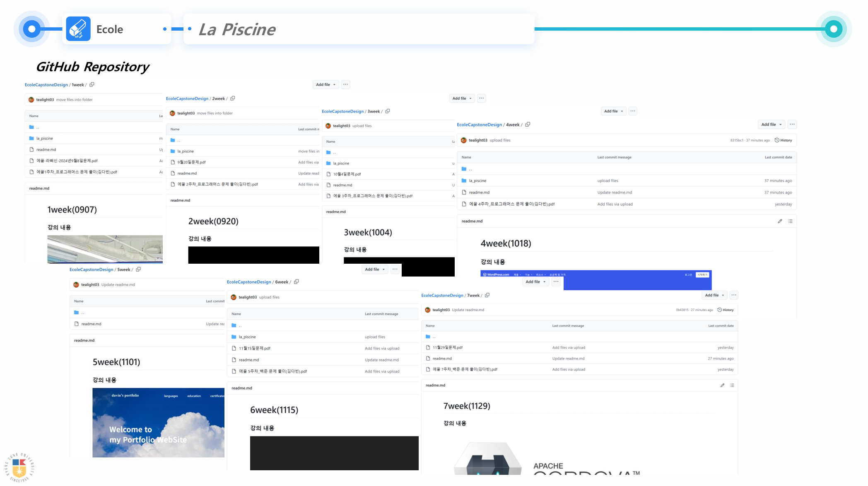Click the edit pencil icon in 7week readme
This screenshot has width=868, height=486.
pos(722,385)
